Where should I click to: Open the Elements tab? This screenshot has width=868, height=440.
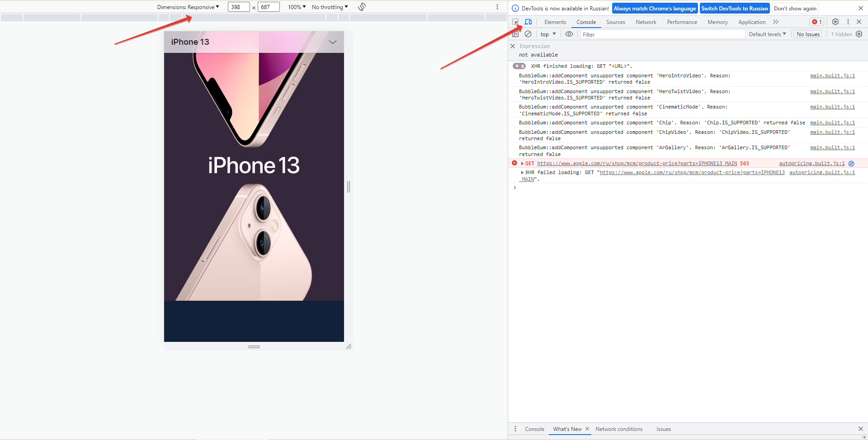click(x=555, y=22)
